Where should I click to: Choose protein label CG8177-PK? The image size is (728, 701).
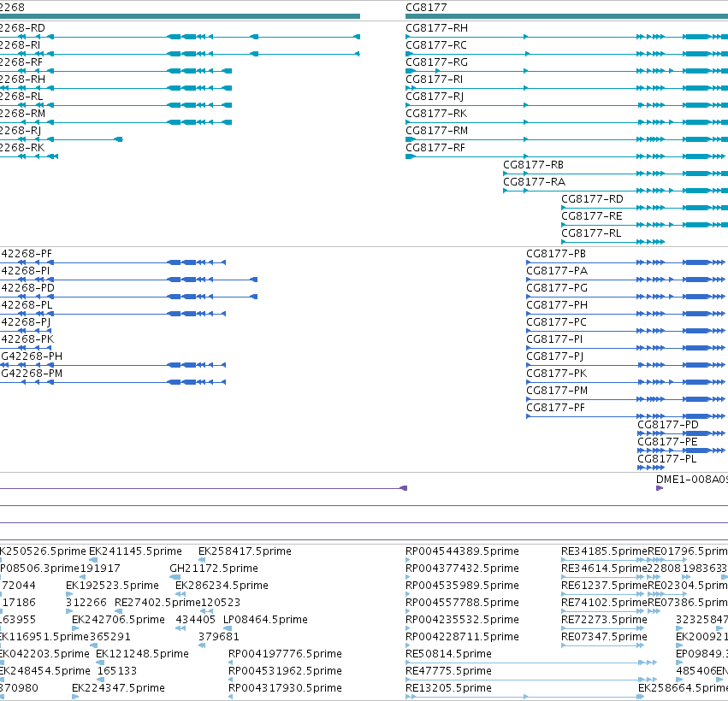[556, 374]
